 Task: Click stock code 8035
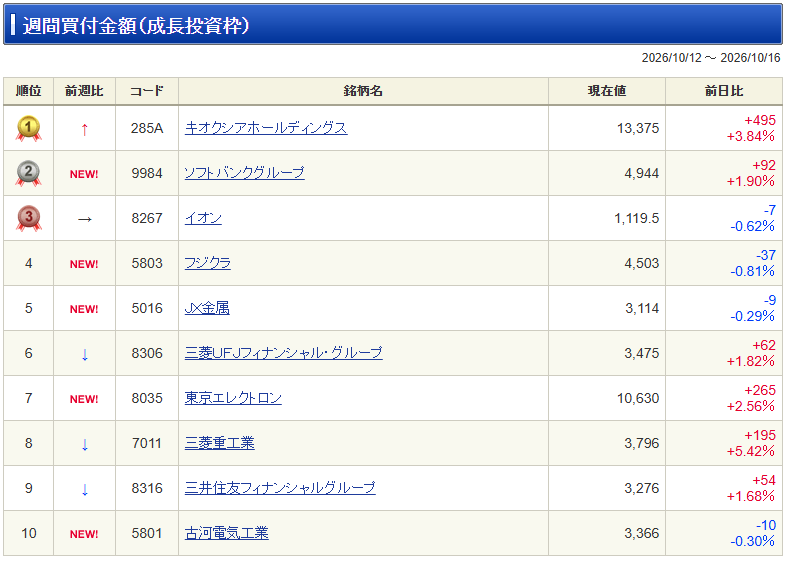pyautogui.click(x=147, y=399)
